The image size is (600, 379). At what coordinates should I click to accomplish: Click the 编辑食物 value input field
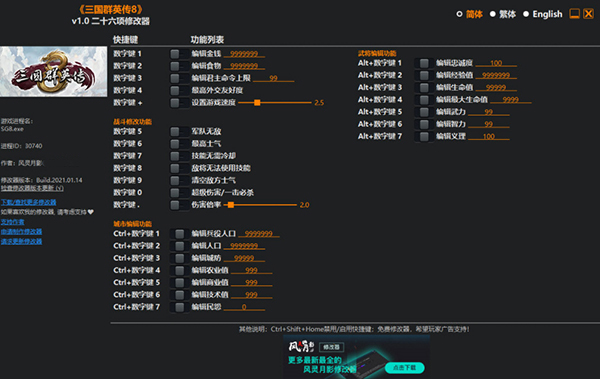click(x=244, y=66)
